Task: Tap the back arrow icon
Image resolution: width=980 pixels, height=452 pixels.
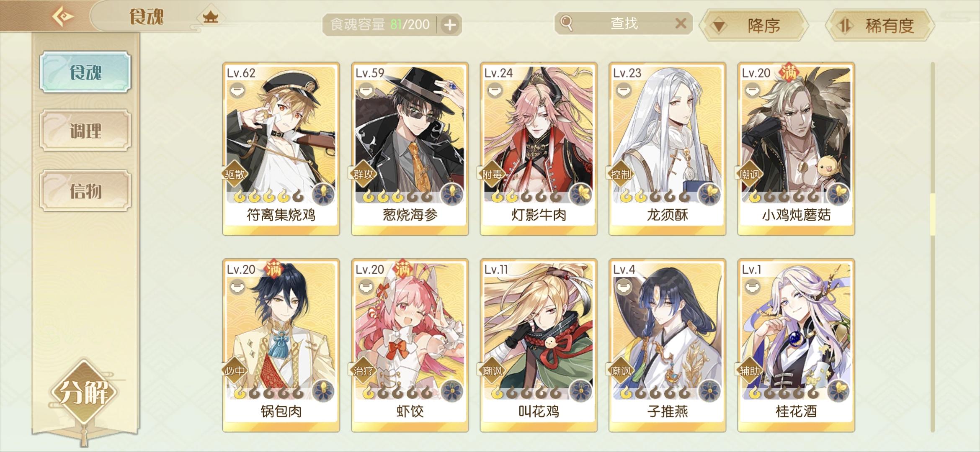Action: 63,17
